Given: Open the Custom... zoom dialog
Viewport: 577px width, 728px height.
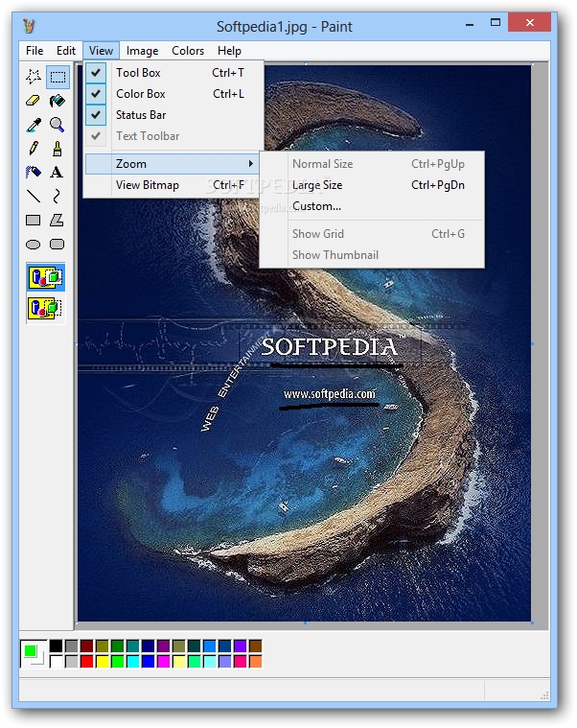Looking at the screenshot, I should 372,206.
